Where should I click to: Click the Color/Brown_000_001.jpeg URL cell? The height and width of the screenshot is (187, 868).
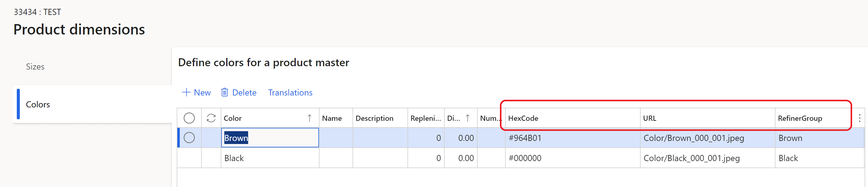point(707,138)
